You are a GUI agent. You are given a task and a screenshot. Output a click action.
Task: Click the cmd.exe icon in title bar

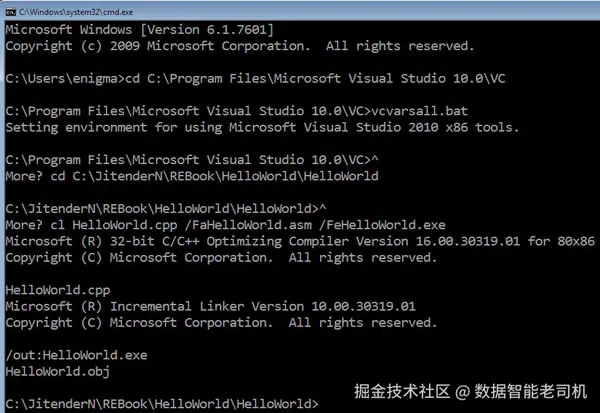click(x=10, y=12)
